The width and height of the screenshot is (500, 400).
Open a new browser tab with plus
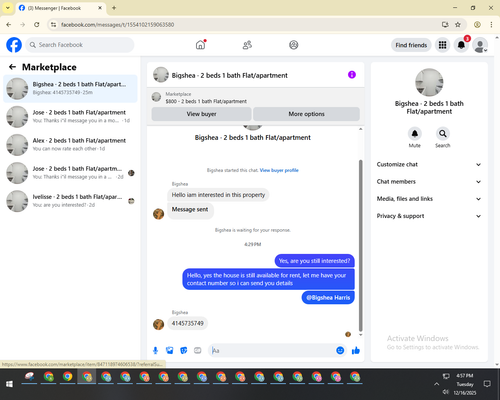[114, 8]
